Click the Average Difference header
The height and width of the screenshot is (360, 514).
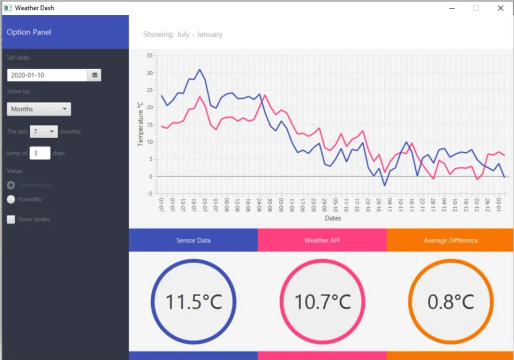tap(450, 240)
